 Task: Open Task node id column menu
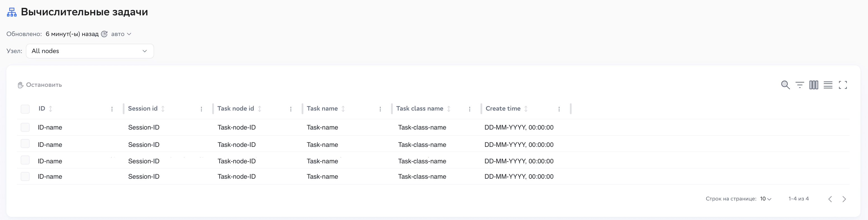pos(291,109)
